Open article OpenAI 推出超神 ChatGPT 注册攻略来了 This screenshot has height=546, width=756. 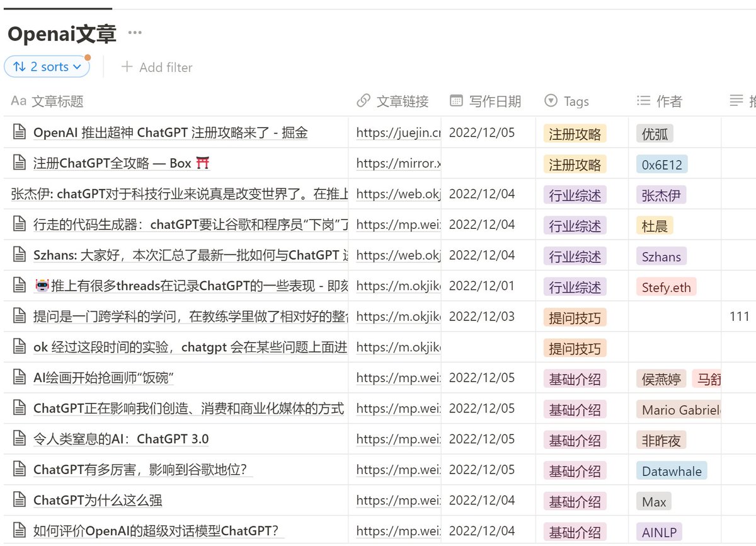(170, 132)
